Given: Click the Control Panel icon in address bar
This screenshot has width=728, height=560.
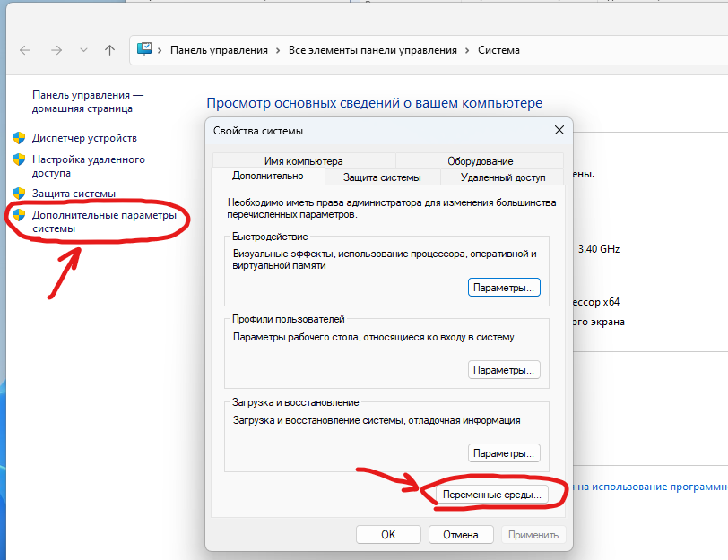Looking at the screenshot, I should [146, 50].
